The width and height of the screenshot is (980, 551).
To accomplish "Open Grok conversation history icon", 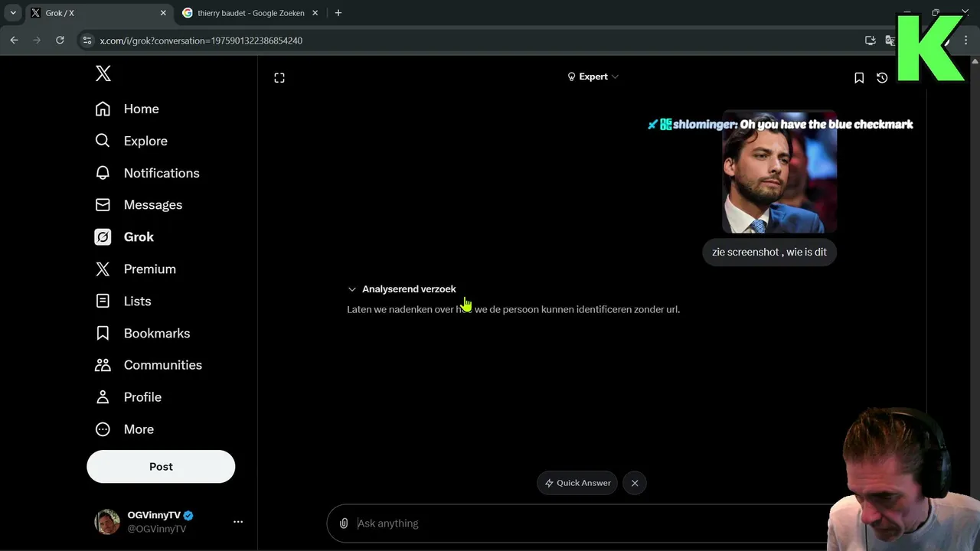I will (x=882, y=77).
